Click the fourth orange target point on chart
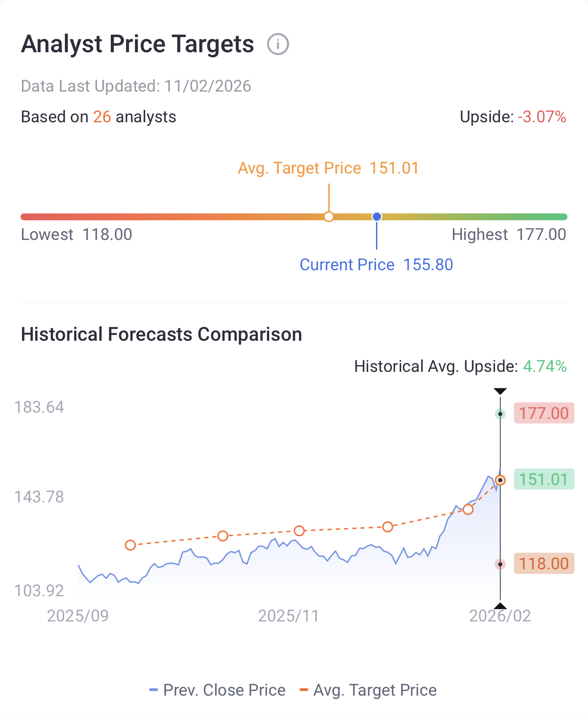 [x=387, y=527]
